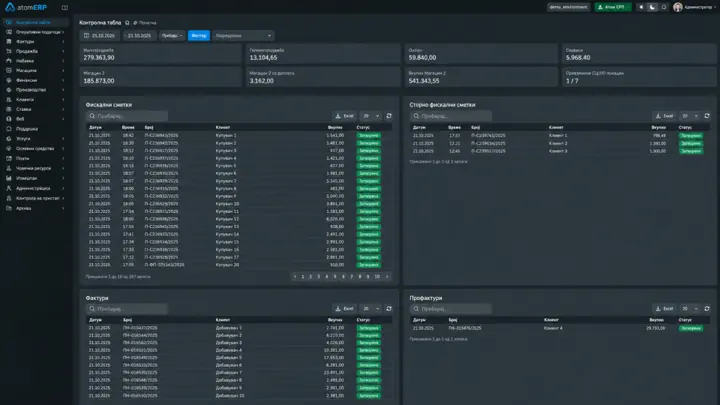Image resolution: width=720 pixels, height=405 pixels.
Task: Collapse the sidebar with the panel toggle icon
Action: pos(65,8)
